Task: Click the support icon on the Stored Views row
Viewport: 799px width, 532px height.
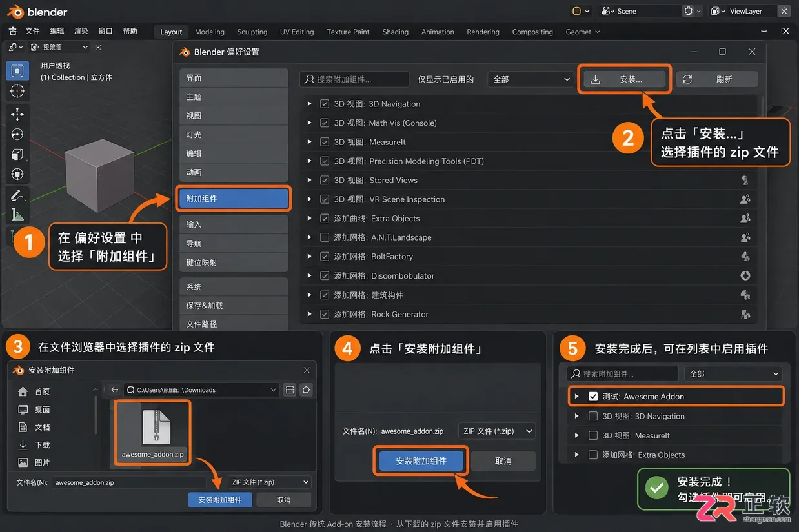Action: [x=745, y=180]
